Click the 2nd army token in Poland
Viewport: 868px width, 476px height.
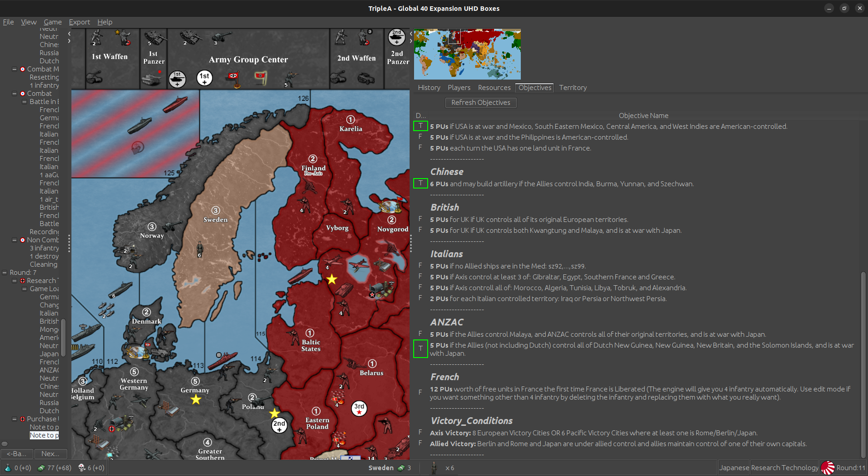[x=279, y=425]
